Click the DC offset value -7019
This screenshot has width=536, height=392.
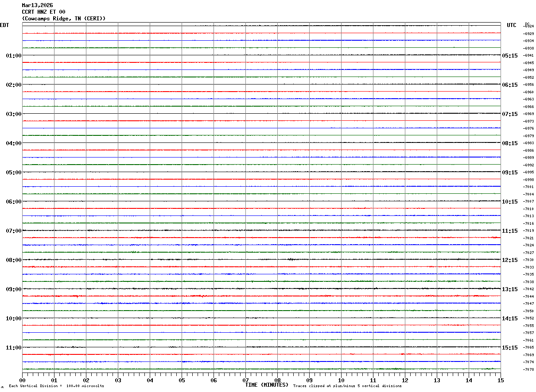[x=528, y=231]
